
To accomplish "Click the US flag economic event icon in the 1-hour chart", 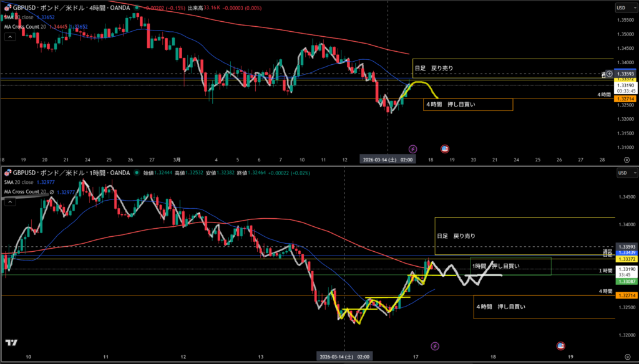I will click(x=560, y=345).
